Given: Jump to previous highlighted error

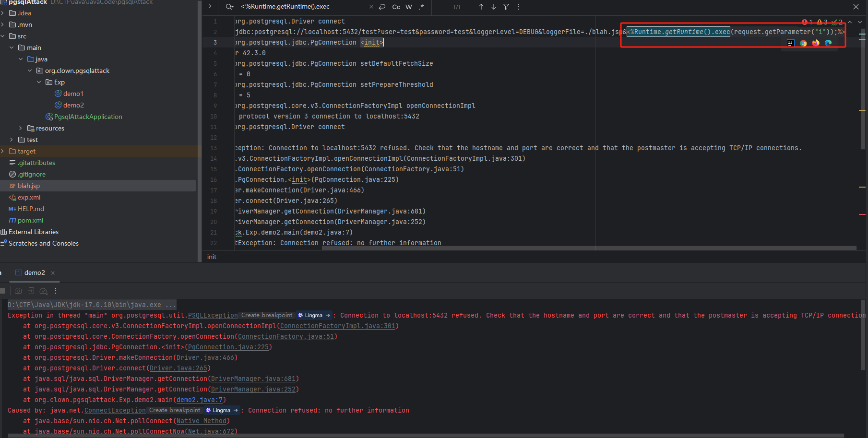Looking at the screenshot, I should coord(850,22).
